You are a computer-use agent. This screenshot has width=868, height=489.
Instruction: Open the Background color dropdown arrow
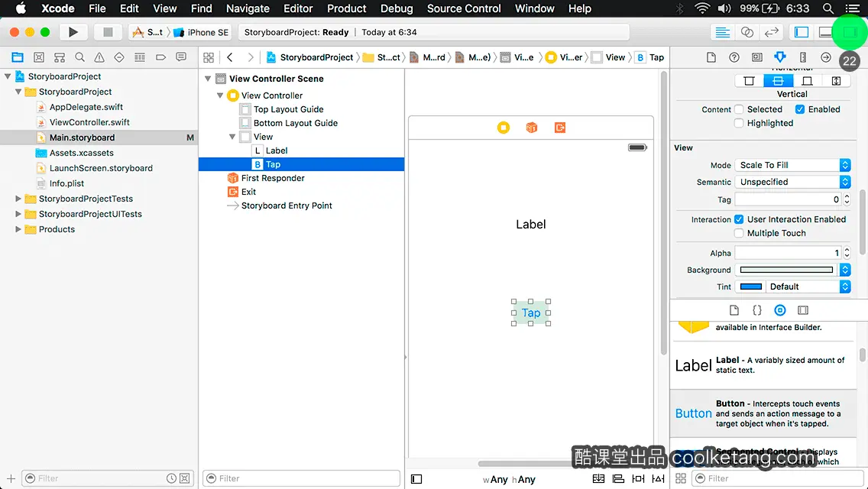click(845, 270)
